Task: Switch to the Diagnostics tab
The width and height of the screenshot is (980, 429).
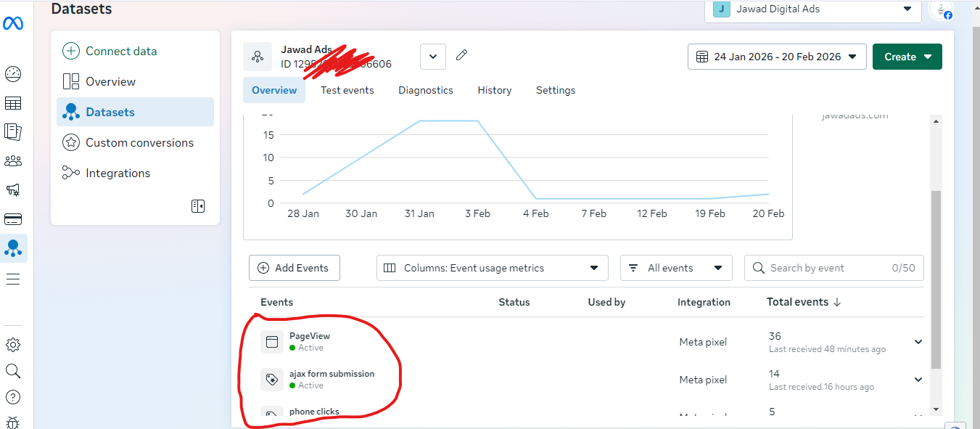Action: [x=426, y=90]
